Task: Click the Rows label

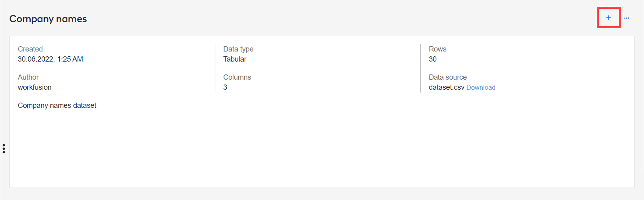Action: (438, 49)
